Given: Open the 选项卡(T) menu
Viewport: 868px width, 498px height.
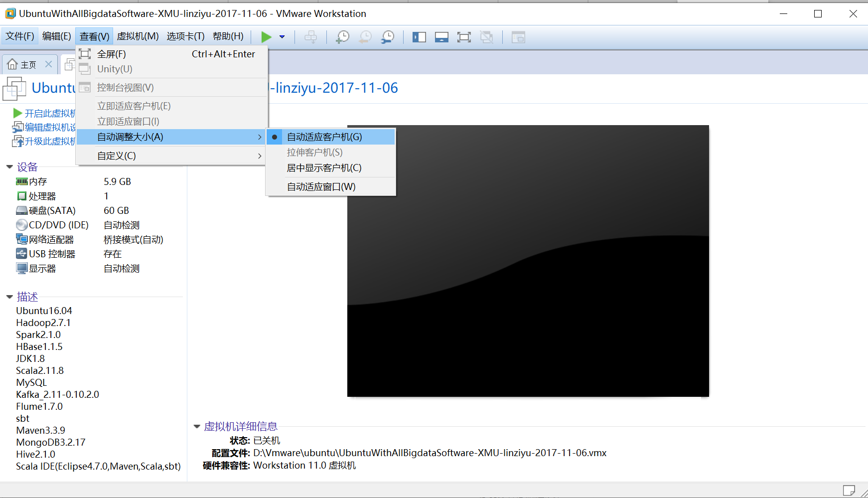Looking at the screenshot, I should (x=185, y=36).
